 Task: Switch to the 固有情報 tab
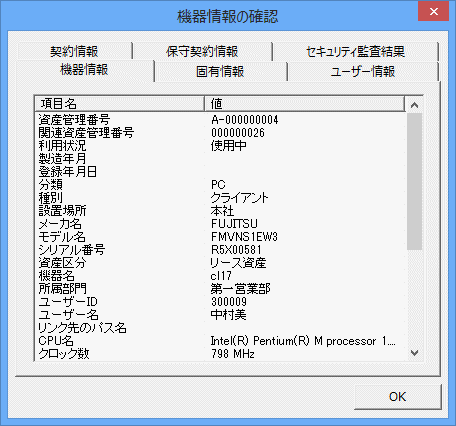[x=220, y=71]
